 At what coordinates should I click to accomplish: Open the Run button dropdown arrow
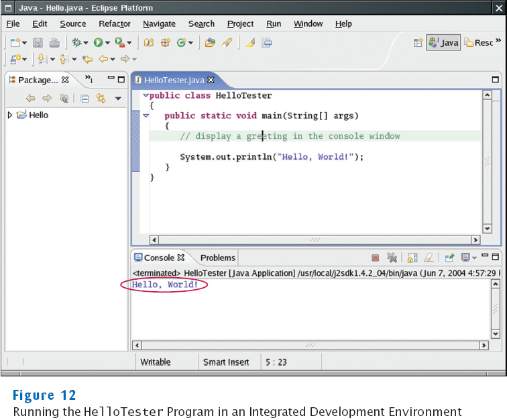pyautogui.click(x=107, y=43)
